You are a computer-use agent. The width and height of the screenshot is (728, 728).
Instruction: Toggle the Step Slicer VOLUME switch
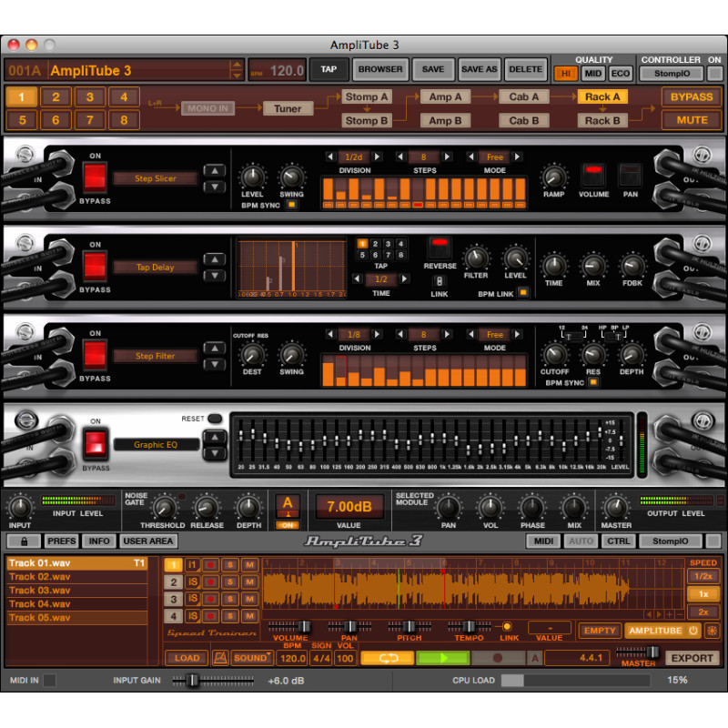coord(593,176)
